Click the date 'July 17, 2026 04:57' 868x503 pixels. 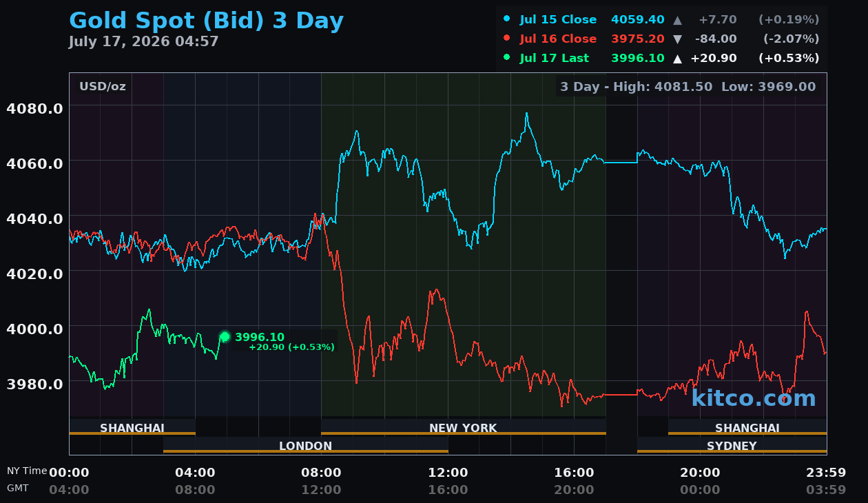[143, 41]
